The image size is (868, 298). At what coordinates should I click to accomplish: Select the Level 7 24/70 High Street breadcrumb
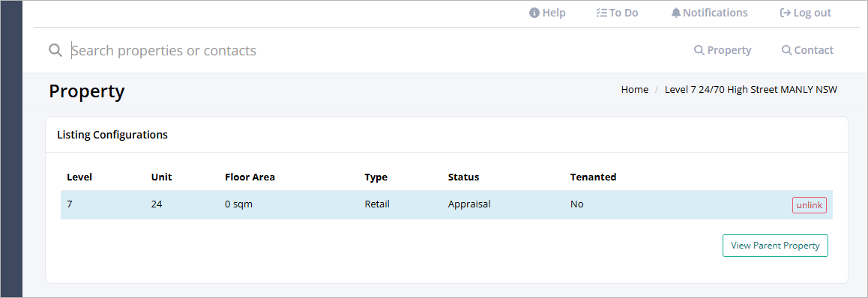click(751, 90)
